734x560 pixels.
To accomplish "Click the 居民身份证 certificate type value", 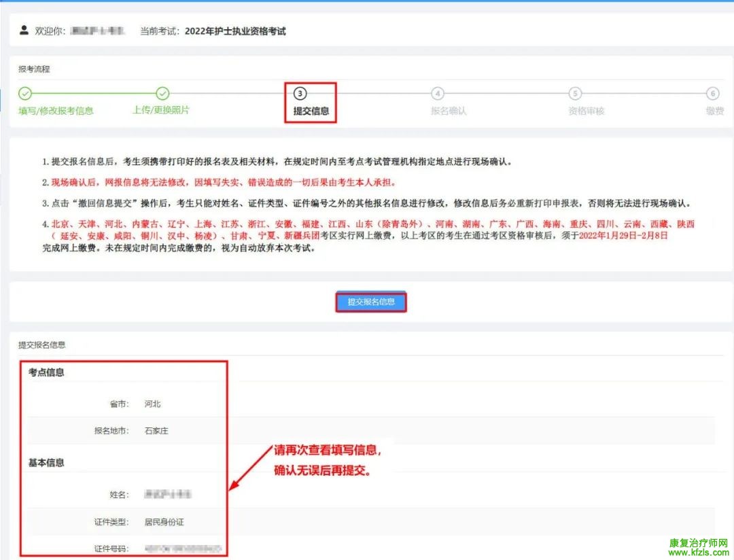I will click(164, 522).
